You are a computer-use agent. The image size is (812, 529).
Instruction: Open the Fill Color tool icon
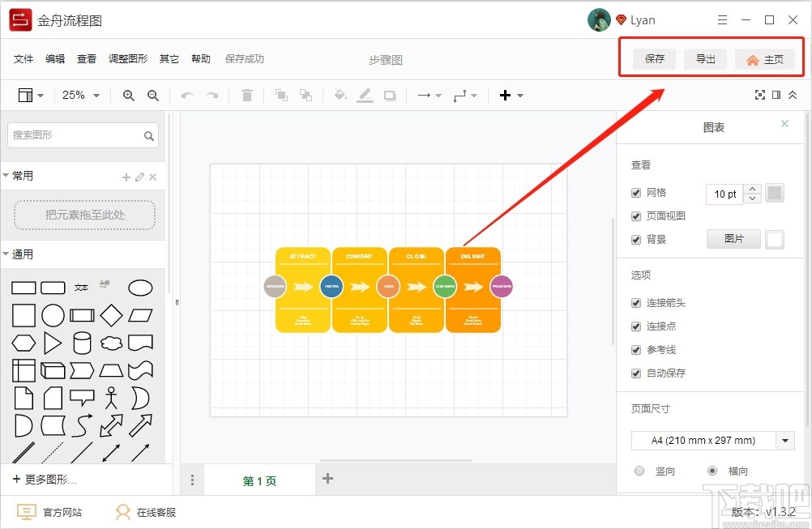point(340,95)
